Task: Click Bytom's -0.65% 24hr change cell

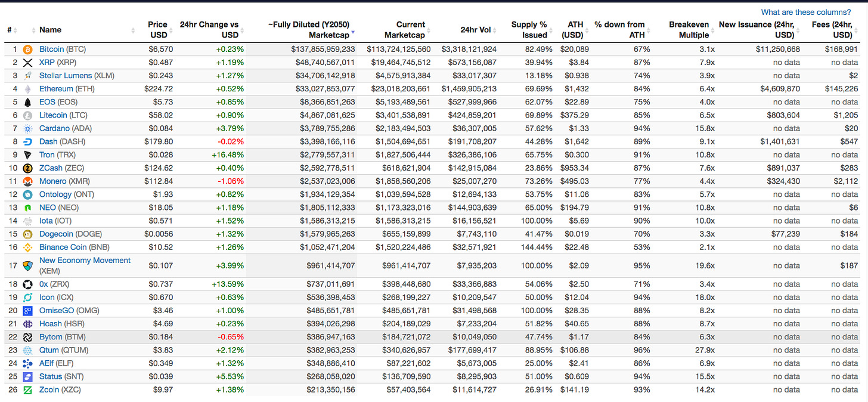Action: click(231, 337)
